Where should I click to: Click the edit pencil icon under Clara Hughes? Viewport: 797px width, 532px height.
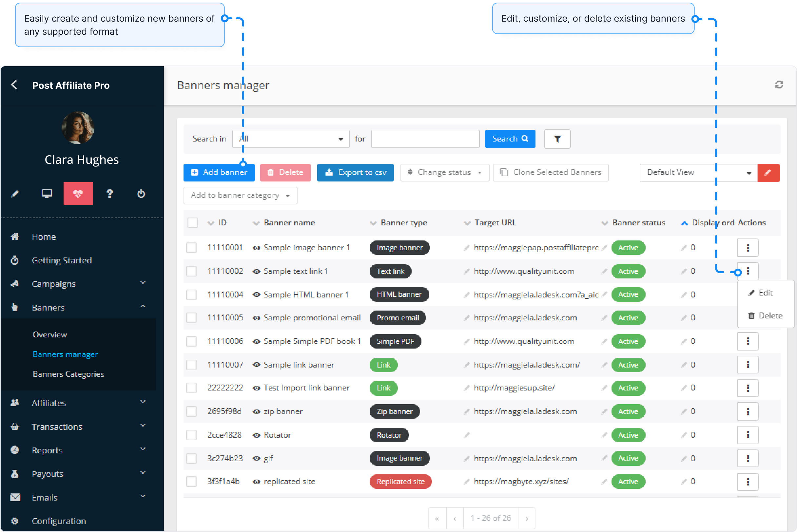tap(14, 193)
